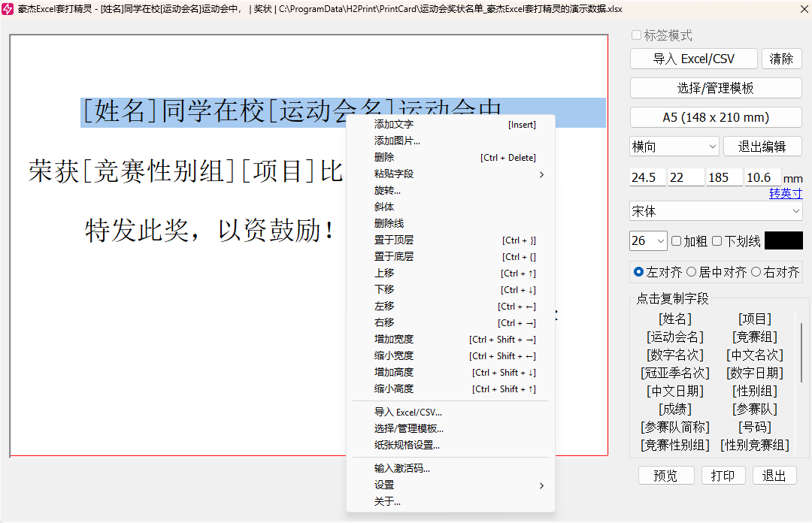This screenshot has width=812, height=523.
Task: Click the 转英寸 link
Action: coord(786,193)
